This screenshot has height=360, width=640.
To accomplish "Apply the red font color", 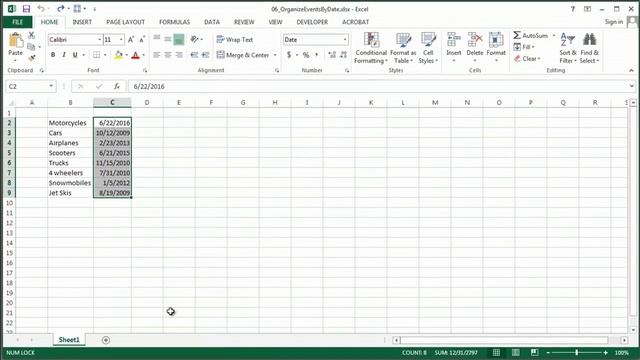I will [x=136, y=55].
